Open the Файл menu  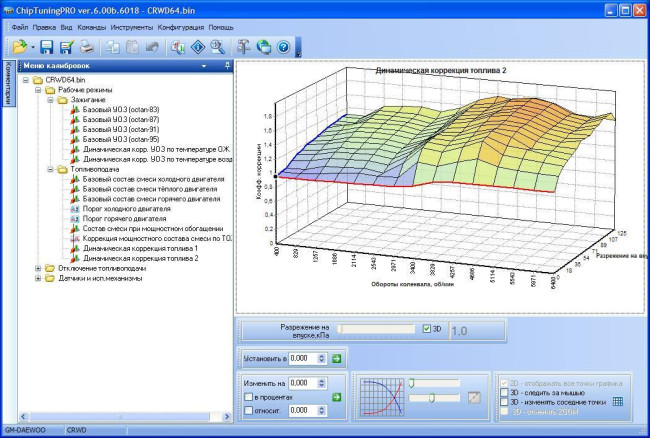[19, 27]
